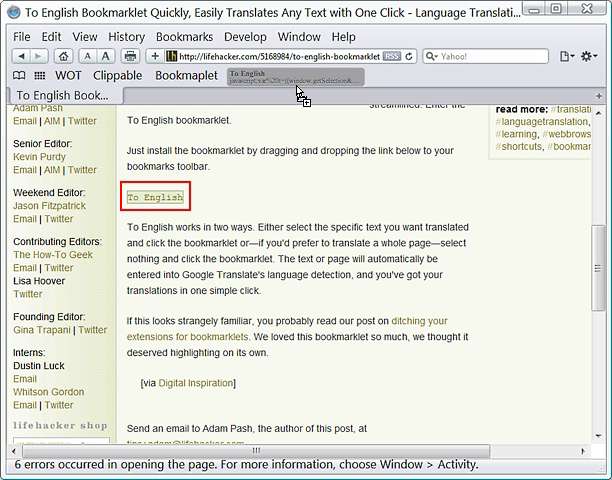
Task: Click horizontal scrollbar right arrow
Action: point(583,451)
